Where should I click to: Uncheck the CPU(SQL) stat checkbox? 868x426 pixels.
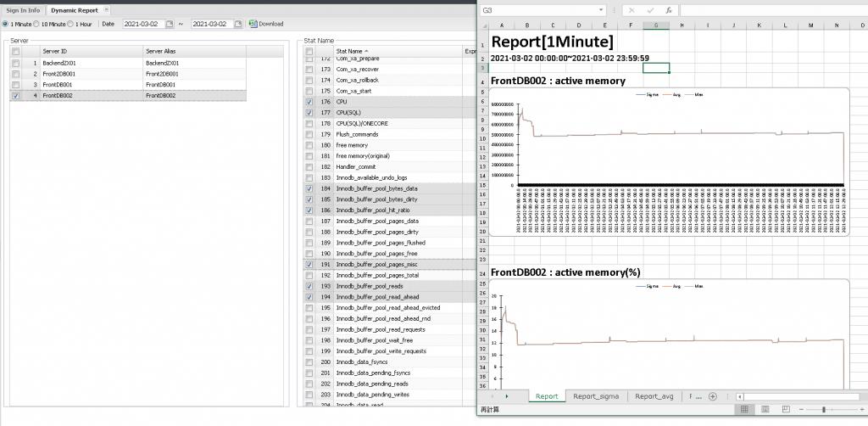pos(309,113)
